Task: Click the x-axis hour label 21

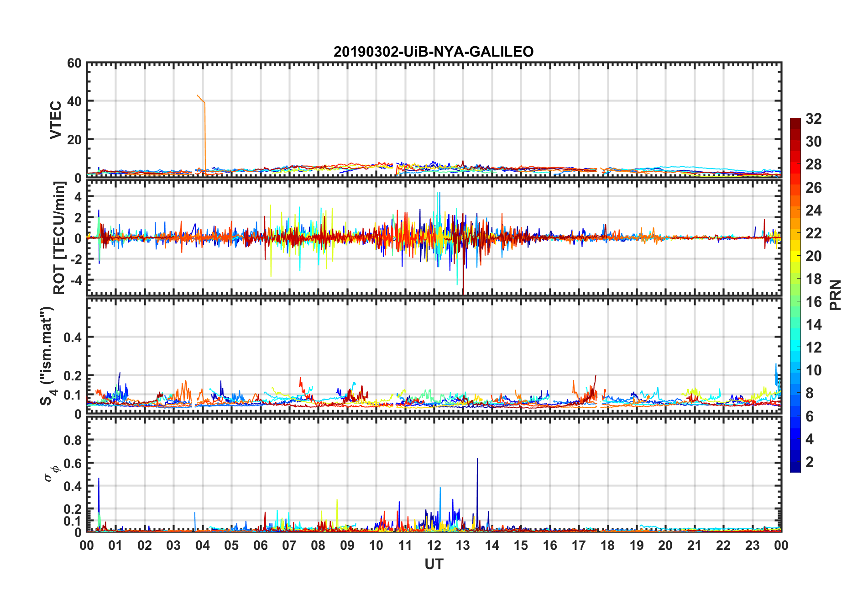Action: tap(694, 546)
